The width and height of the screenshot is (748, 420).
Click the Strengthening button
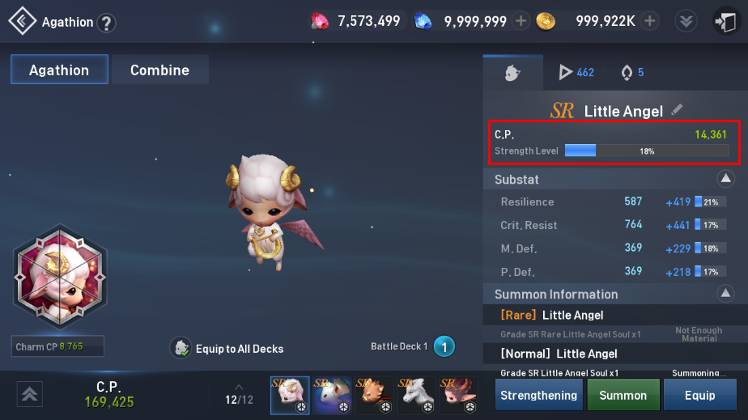coord(539,395)
